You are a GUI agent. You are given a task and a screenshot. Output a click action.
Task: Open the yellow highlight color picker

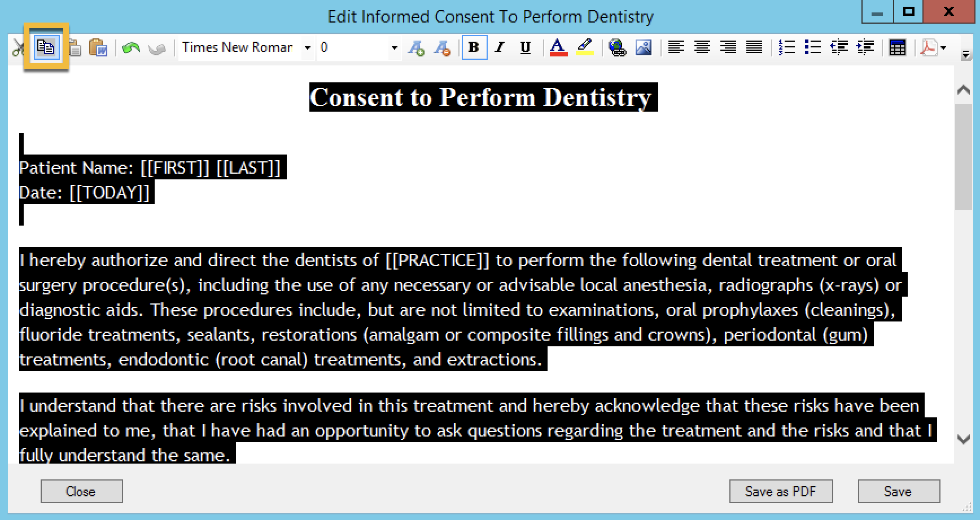tap(585, 47)
